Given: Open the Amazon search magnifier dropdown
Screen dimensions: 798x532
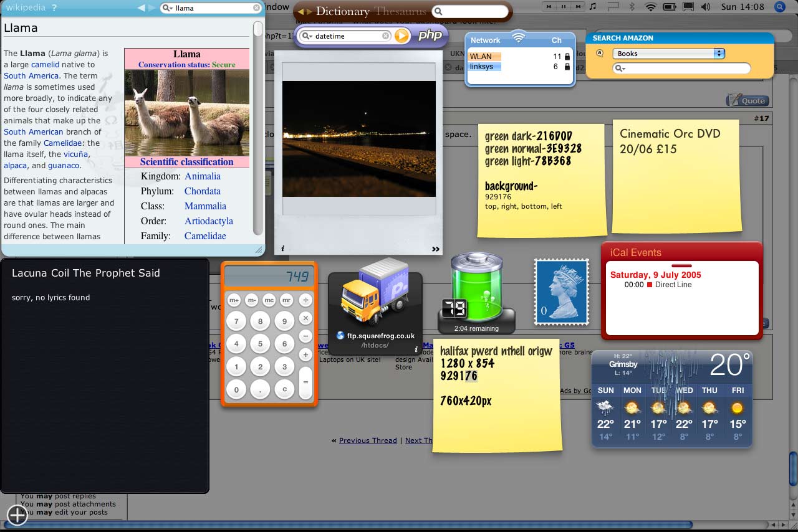Looking at the screenshot, I should coord(620,69).
